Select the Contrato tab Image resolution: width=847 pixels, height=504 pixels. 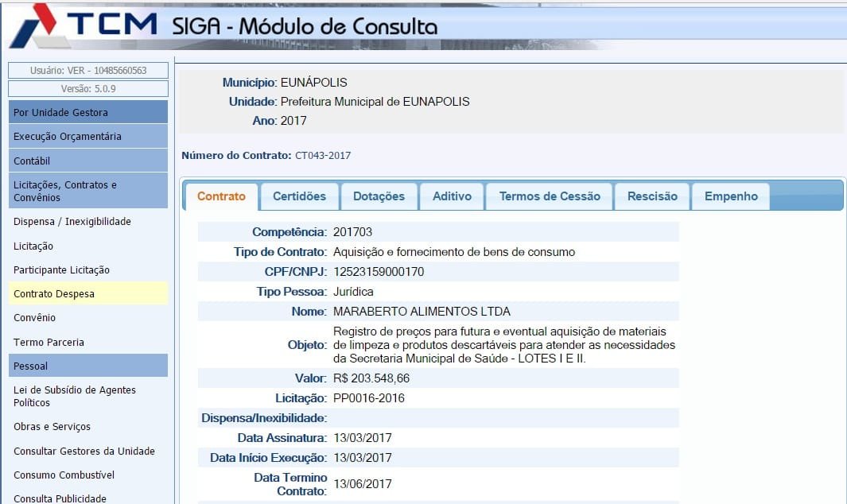(x=221, y=196)
